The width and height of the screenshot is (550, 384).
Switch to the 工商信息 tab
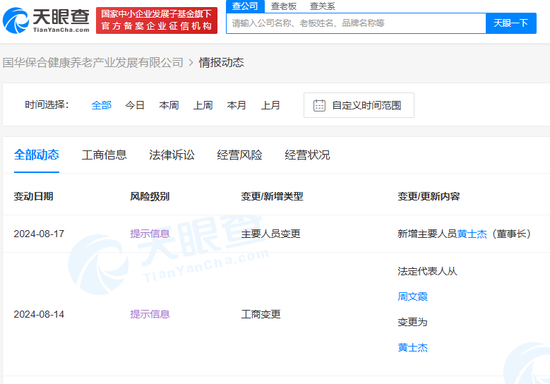click(104, 155)
